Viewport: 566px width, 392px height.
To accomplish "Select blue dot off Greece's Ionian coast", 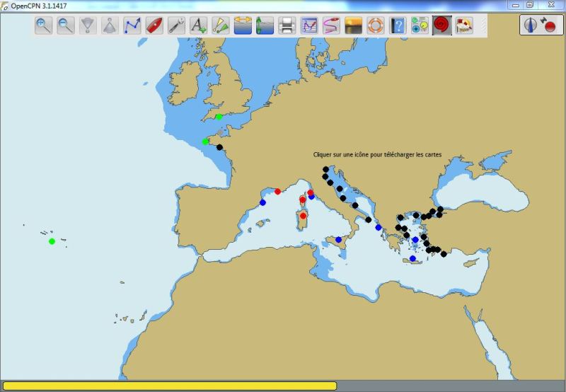I will (379, 227).
